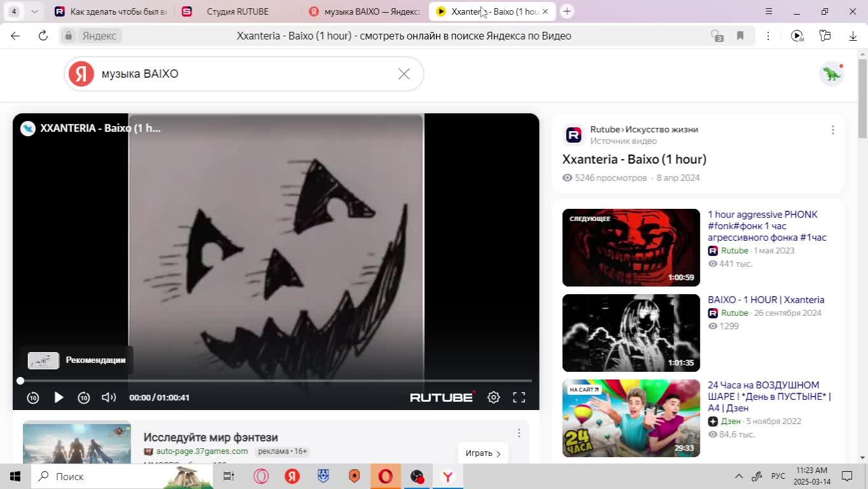Open Task View on taskbar
Image resolution: width=868 pixels, height=489 pixels.
coord(228,476)
